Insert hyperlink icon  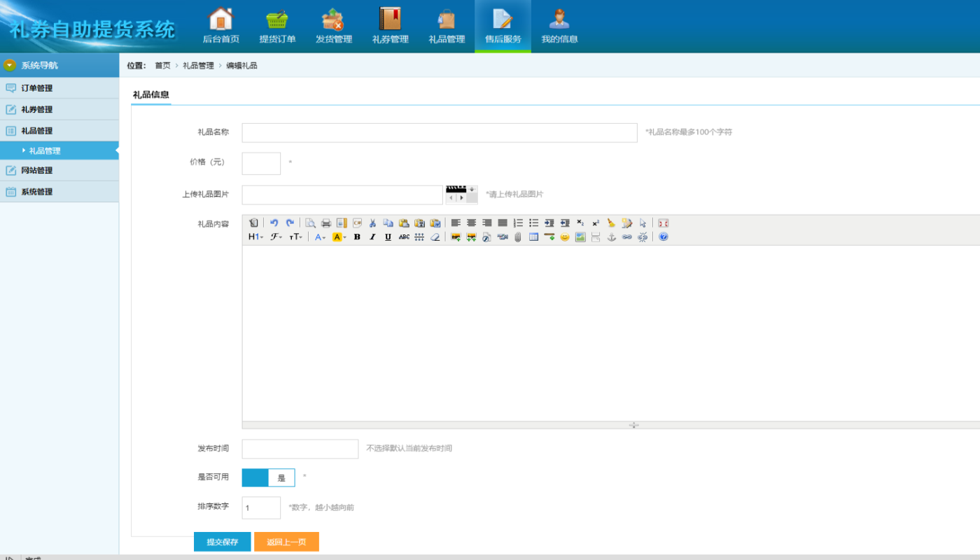click(626, 237)
